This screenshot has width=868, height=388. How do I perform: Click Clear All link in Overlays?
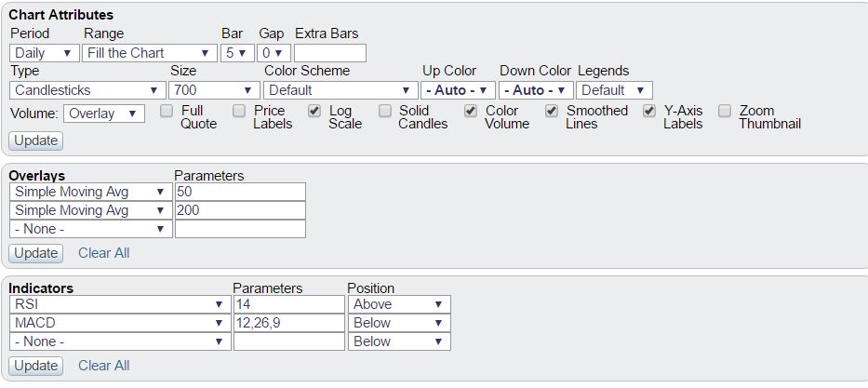point(103,253)
